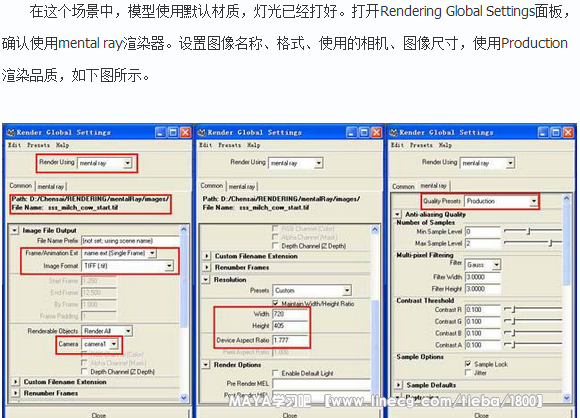Screen dimensions: 580x418
Task: Switch to mental ray tab in middle window
Action: [x=242, y=186]
